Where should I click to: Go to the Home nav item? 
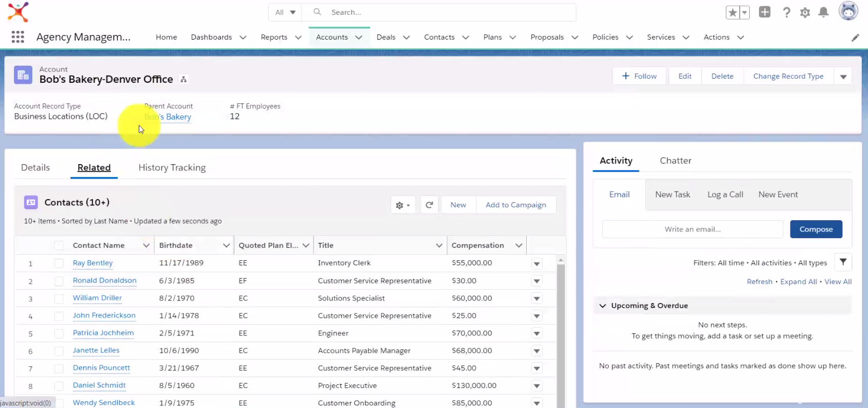click(167, 37)
